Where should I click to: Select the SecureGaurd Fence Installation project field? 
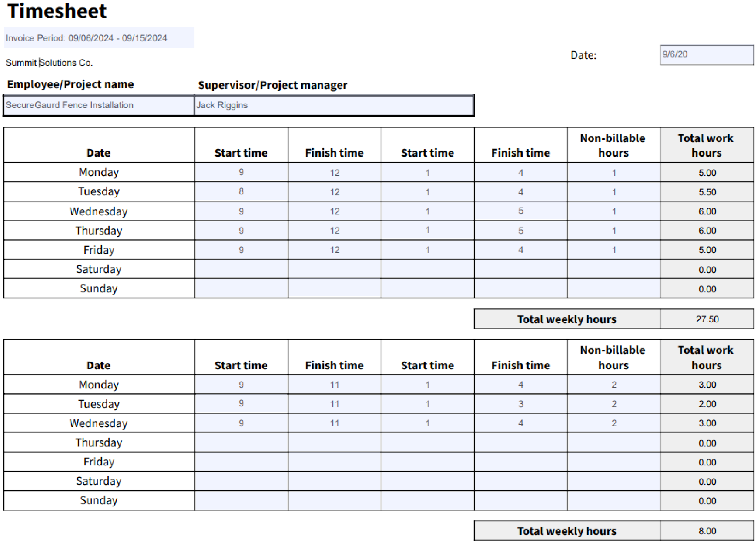point(99,105)
